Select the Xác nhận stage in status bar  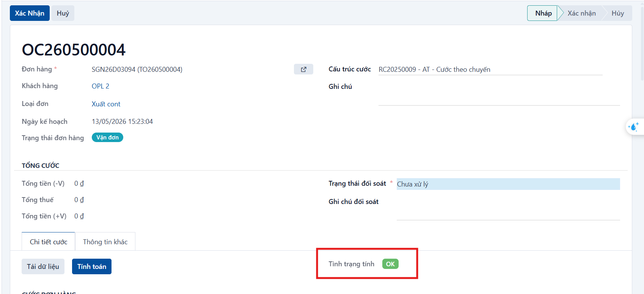click(x=581, y=13)
